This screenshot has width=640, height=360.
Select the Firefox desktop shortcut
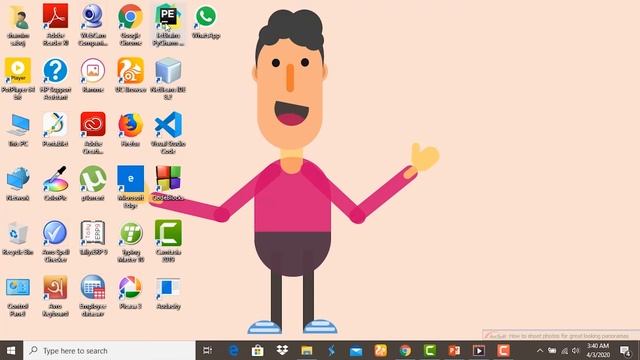130,124
